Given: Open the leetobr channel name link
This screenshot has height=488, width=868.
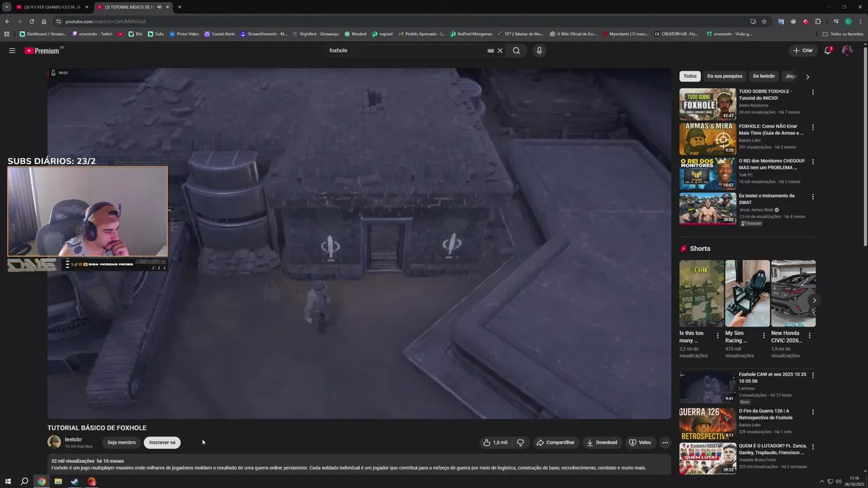Looking at the screenshot, I should pos(73,440).
